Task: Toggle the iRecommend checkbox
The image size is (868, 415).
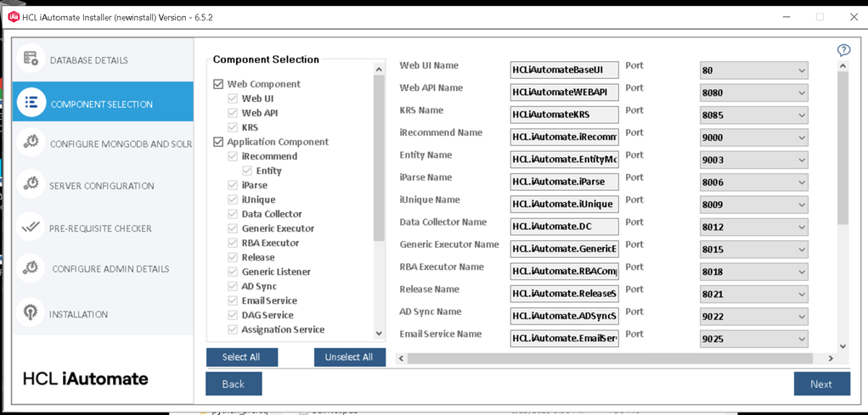Action: tap(233, 157)
